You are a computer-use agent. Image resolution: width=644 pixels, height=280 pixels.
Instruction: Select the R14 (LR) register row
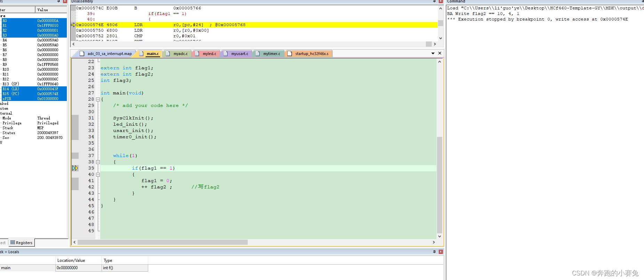click(x=34, y=89)
